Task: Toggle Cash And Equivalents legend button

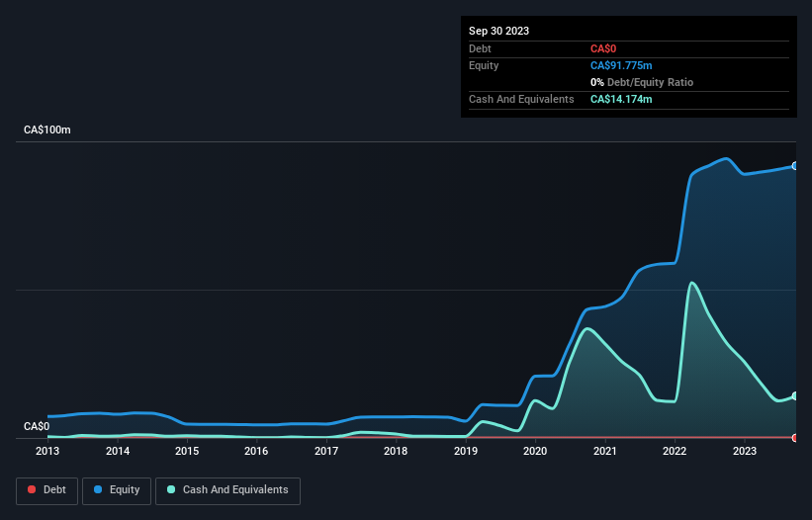Action: click(227, 490)
